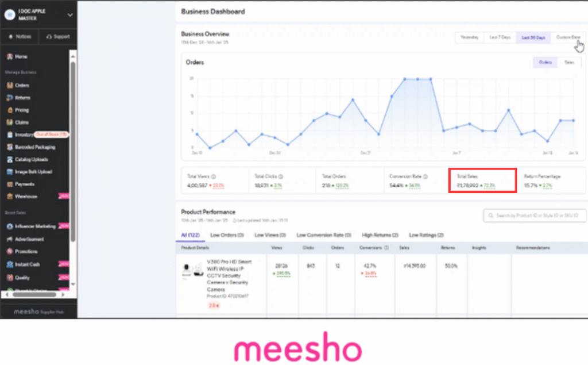
Task: Open the Pricing icon in the sidebar
Action: 10,110
